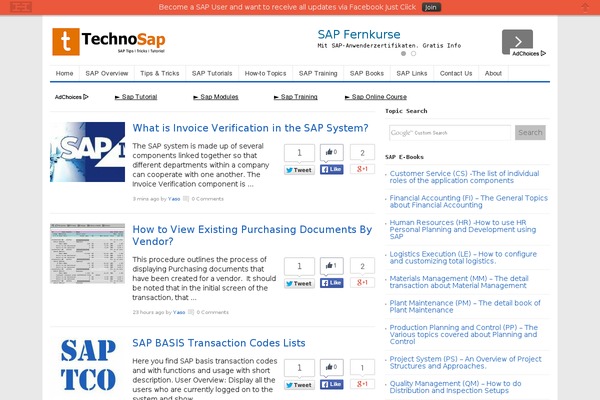This screenshot has height=400, width=600.
Task: Open 0 Comments on Invoice Verification post
Action: tap(207, 199)
